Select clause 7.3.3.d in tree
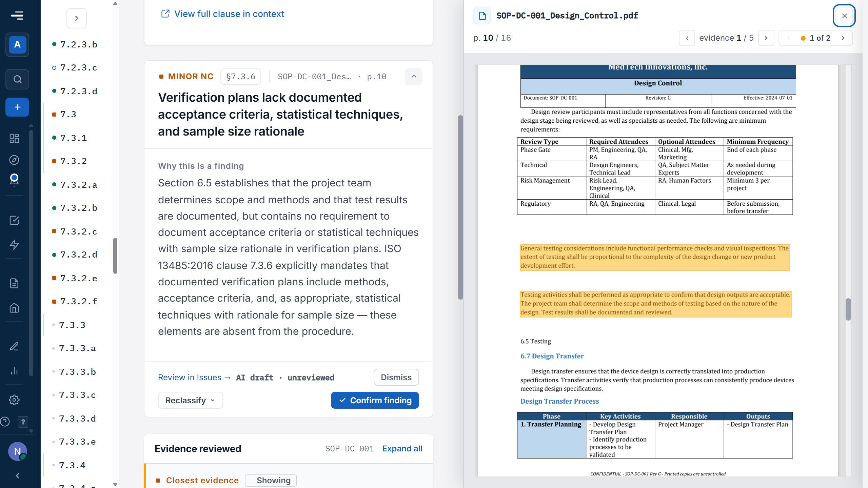Screen dimensions: 868x488 pyautogui.click(x=75, y=419)
